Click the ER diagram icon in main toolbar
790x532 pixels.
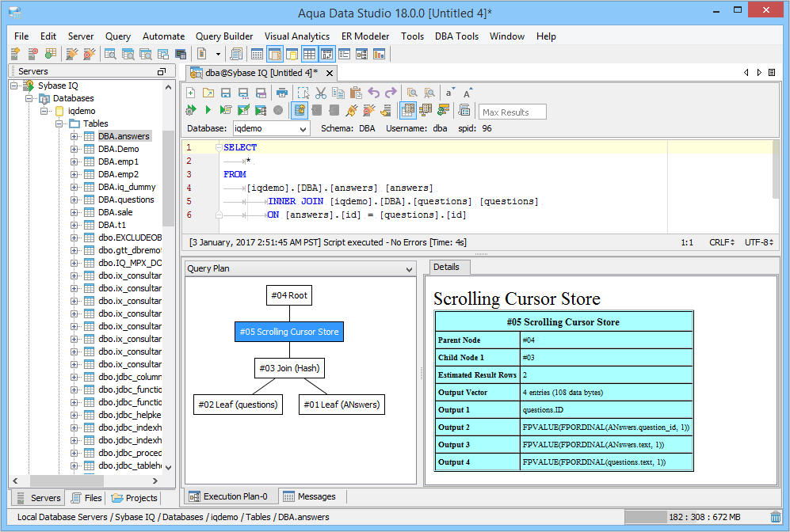362,54
